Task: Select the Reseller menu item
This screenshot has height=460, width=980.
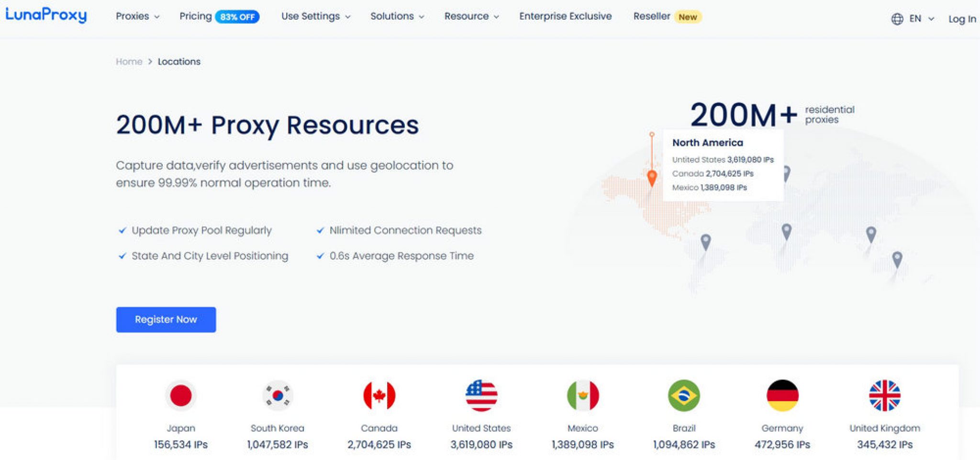Action: point(651,16)
